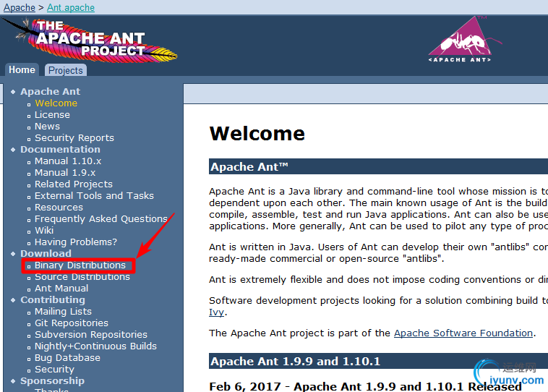Select Source Distributions under Download
Image resolution: width=548 pixels, height=392 pixels.
pos(82,276)
